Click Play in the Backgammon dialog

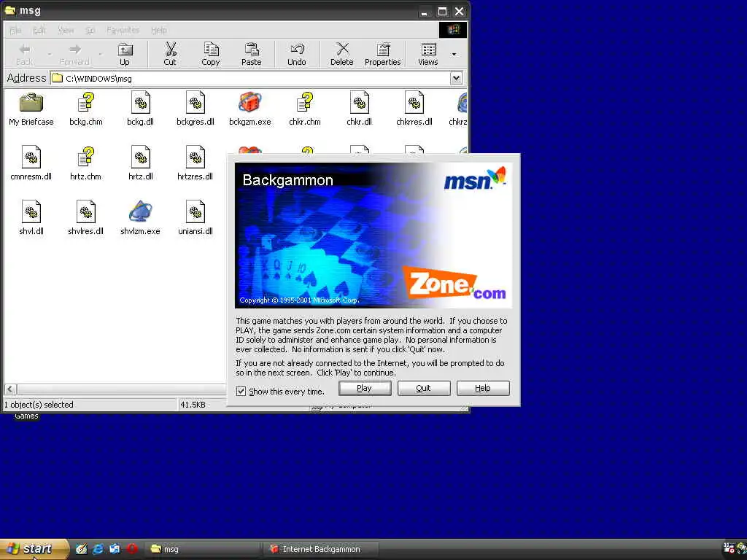click(365, 388)
